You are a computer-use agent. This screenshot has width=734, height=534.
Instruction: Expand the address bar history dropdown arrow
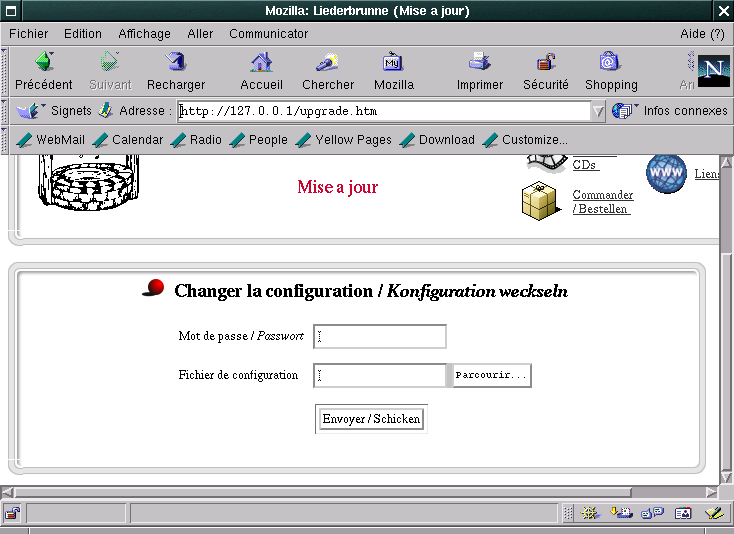tap(599, 111)
